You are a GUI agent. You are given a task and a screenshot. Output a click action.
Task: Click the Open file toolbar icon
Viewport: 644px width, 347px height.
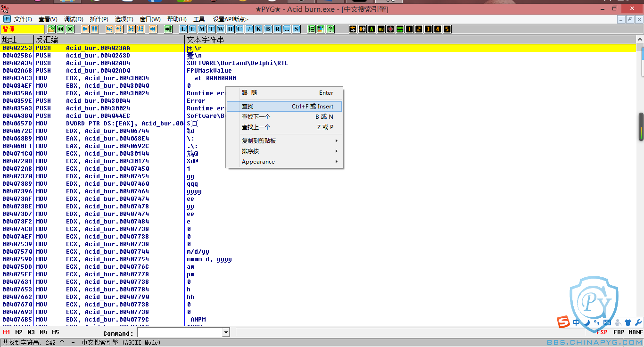coord(51,29)
